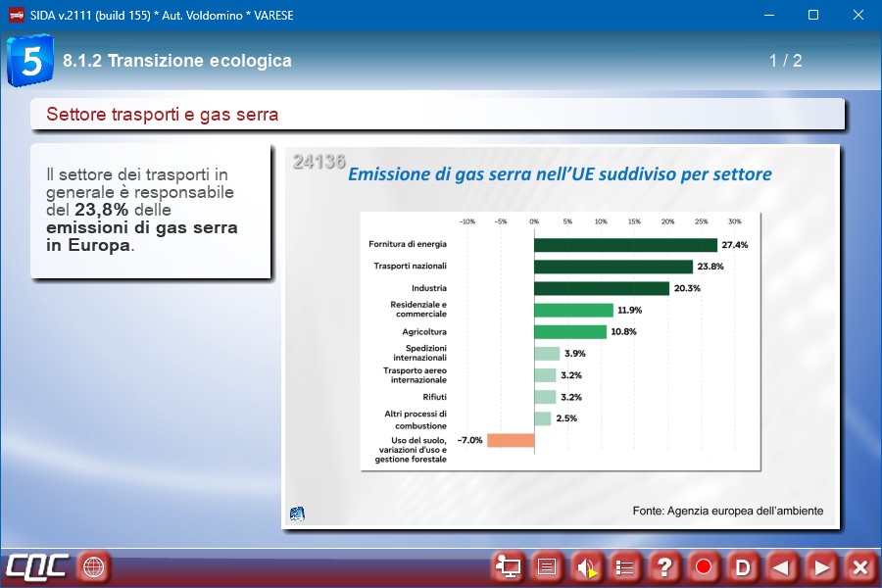Click the SIDA app icon in title bar
This screenshot has height=588, width=882.
(x=16, y=16)
